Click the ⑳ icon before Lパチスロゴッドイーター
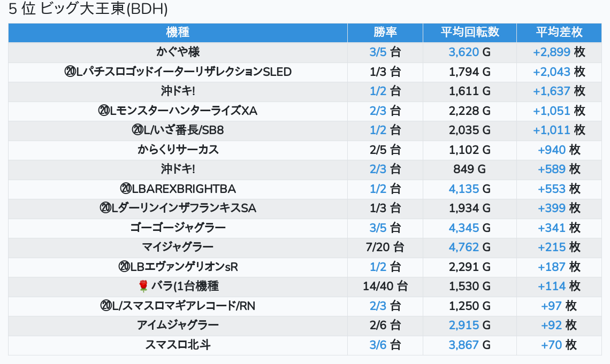This screenshot has height=364, width=610. pyautogui.click(x=70, y=72)
